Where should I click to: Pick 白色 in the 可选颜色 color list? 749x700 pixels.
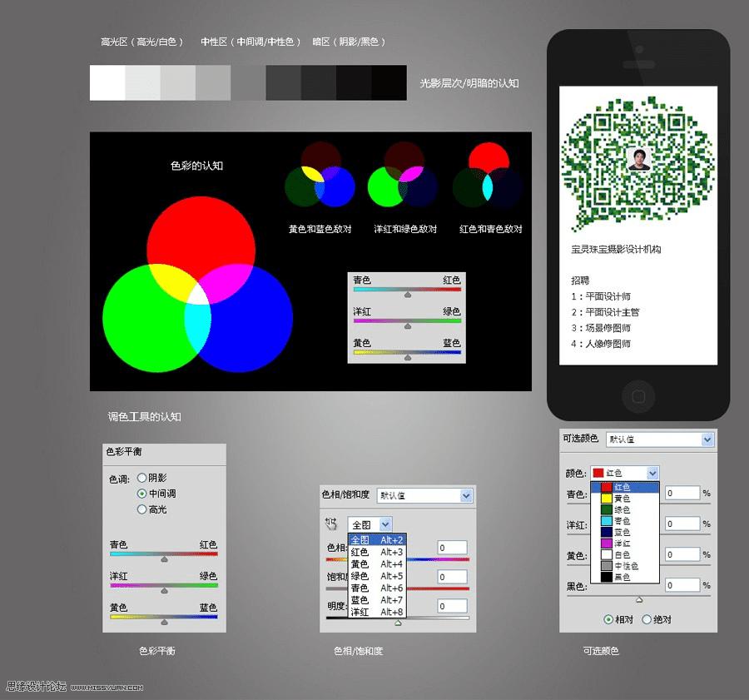pos(625,554)
